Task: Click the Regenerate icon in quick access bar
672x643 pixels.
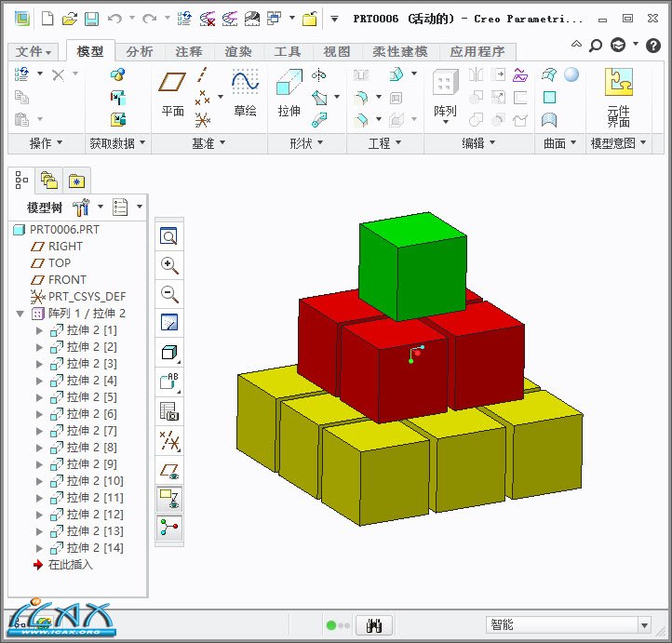Action: [x=184, y=19]
